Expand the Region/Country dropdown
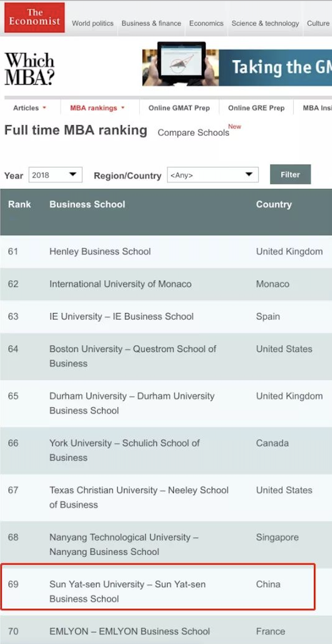 212,175
